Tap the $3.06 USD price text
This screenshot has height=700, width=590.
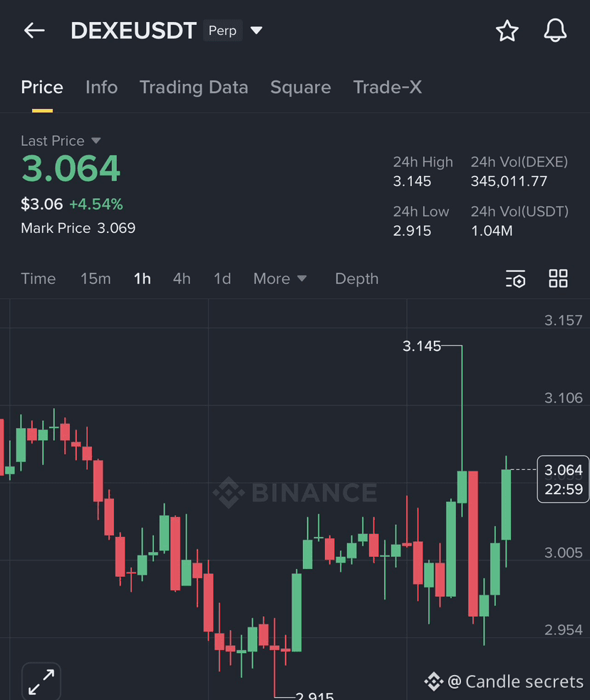(x=41, y=204)
